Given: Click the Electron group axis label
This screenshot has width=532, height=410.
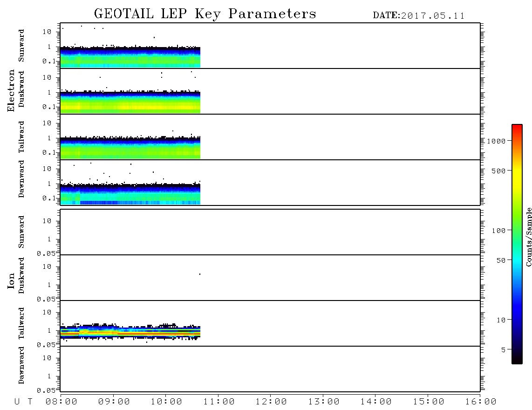Looking at the screenshot, I should click(11, 91).
